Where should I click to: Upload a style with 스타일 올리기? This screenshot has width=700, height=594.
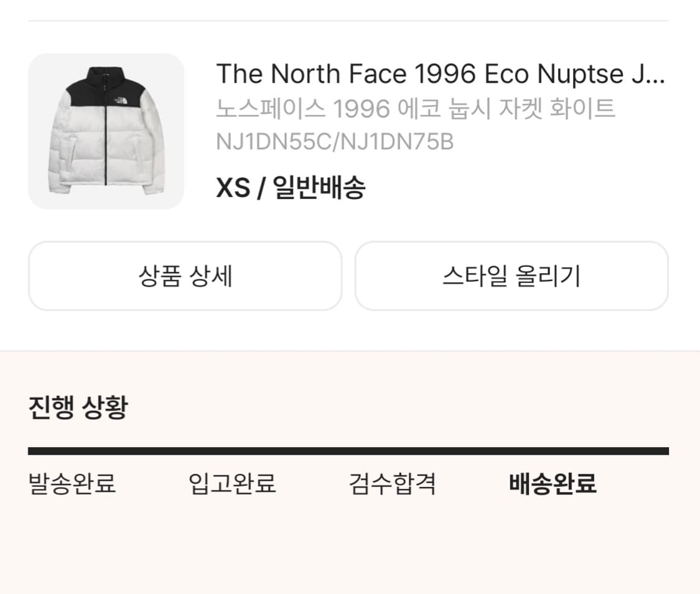point(511,276)
